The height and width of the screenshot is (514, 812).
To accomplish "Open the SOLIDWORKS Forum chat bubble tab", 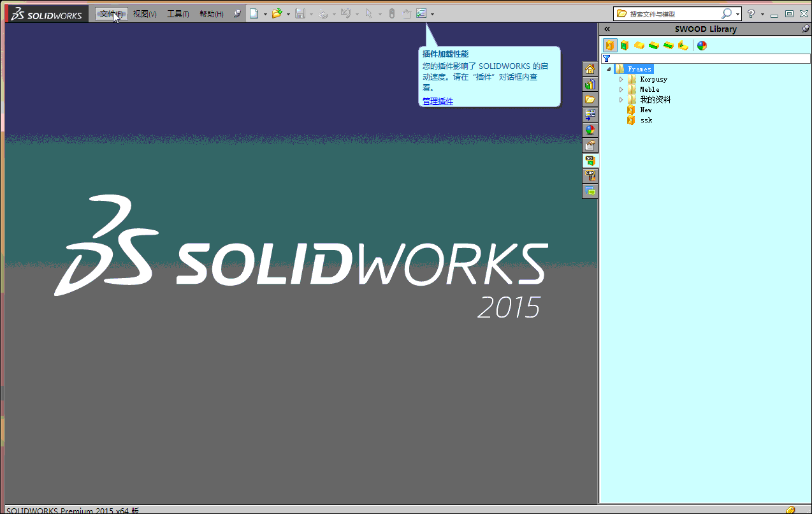I will [x=590, y=191].
